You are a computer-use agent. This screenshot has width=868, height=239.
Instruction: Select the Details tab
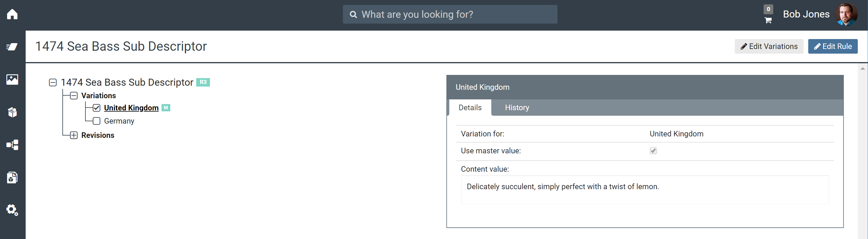pos(470,108)
